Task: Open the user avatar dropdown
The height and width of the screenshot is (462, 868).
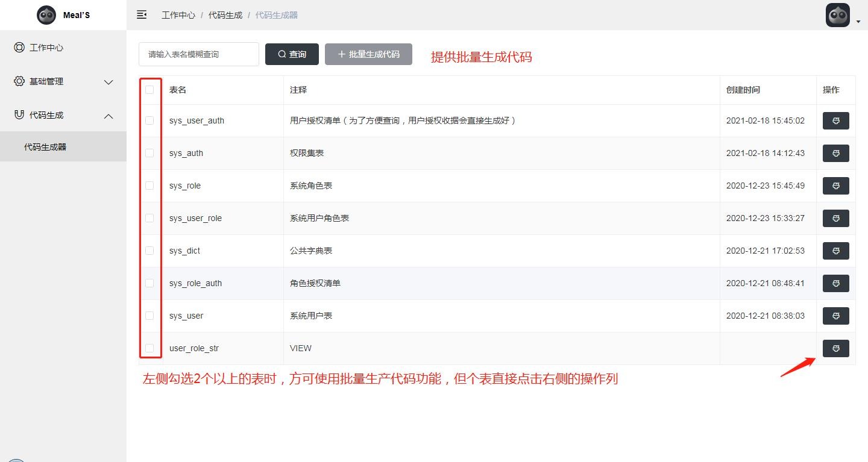Action: point(842,16)
